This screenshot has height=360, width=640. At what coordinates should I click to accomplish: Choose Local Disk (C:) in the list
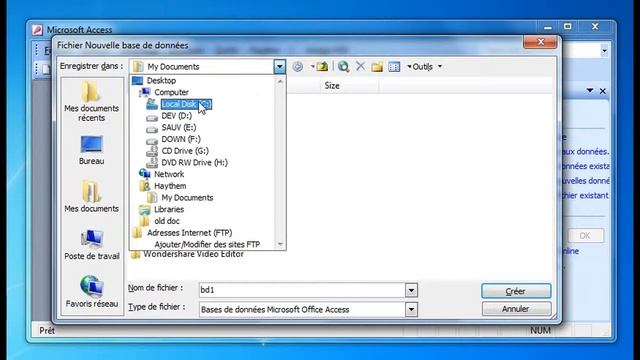[x=186, y=104]
